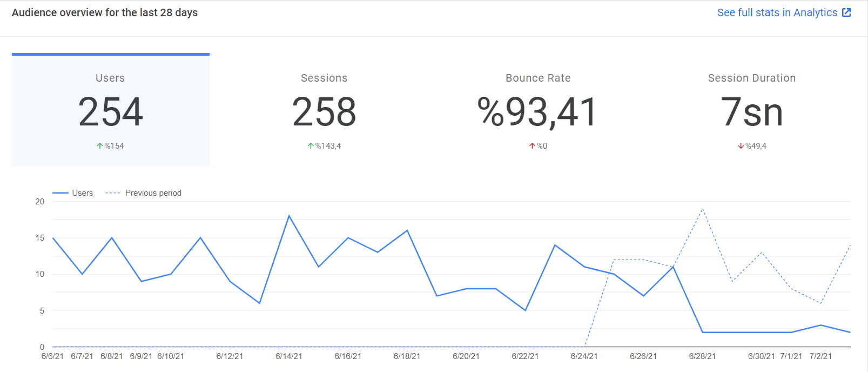The image size is (868, 372).
Task: Click the y-axis label 10
Action: click(x=40, y=274)
